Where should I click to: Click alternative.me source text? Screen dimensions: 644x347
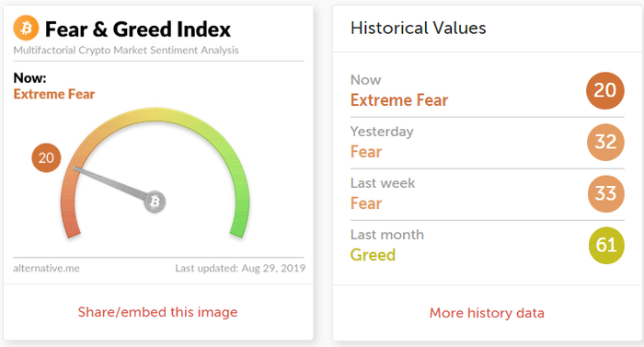pyautogui.click(x=46, y=268)
